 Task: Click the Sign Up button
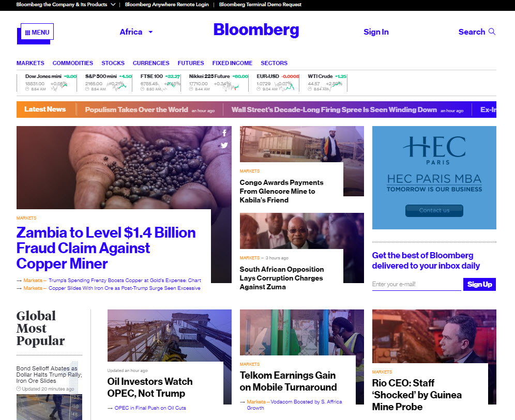point(479,284)
